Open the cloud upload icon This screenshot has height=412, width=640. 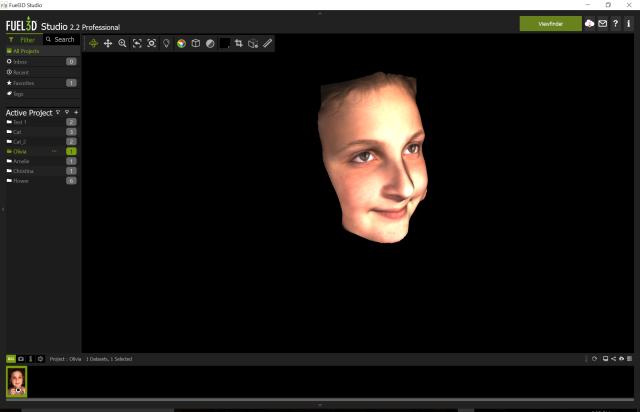[x=589, y=23]
